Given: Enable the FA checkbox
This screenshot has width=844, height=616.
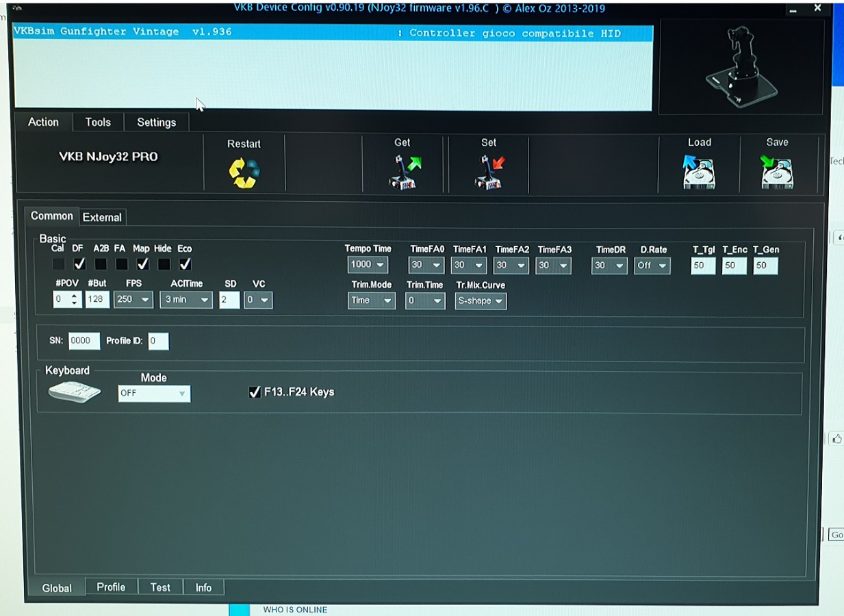Looking at the screenshot, I should click(121, 264).
